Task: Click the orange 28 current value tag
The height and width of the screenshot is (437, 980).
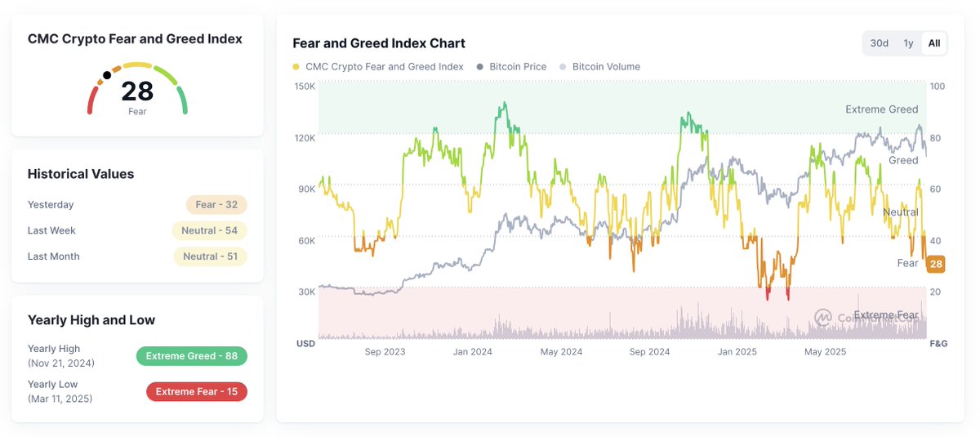Action: pos(936,264)
